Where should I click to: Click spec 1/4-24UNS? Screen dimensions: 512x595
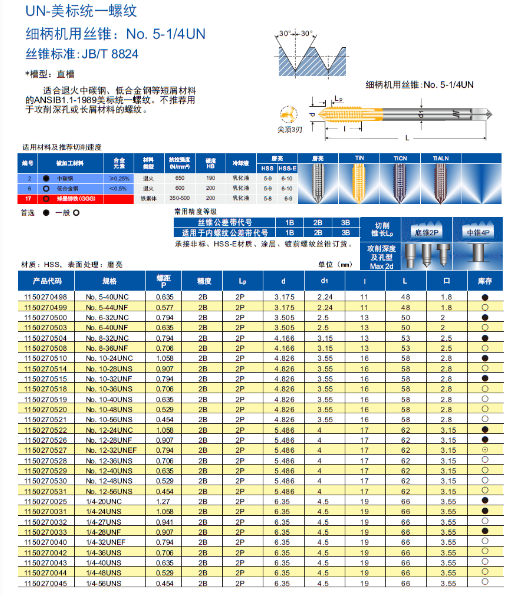[104, 512]
